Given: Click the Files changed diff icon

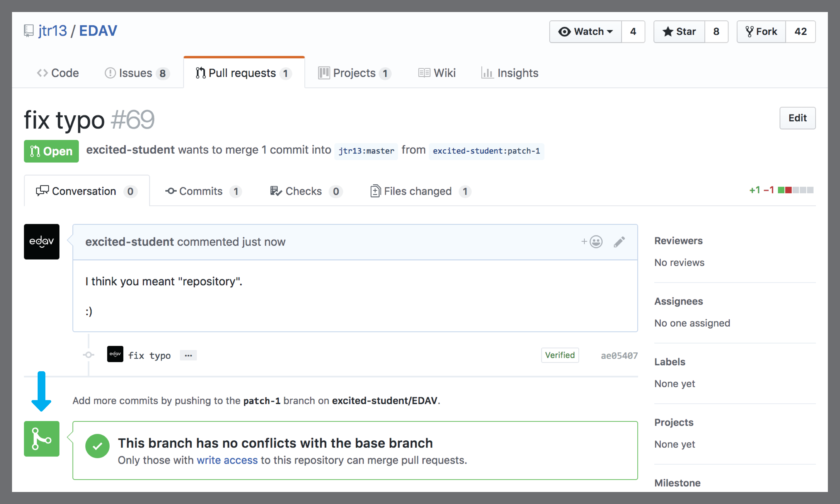Looking at the screenshot, I should [375, 191].
